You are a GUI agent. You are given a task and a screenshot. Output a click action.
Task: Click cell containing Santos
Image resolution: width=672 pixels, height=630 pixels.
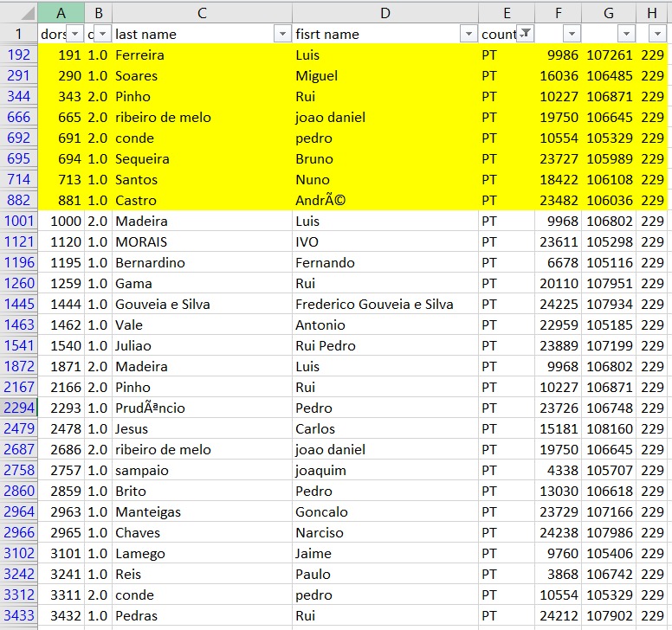[x=203, y=179]
